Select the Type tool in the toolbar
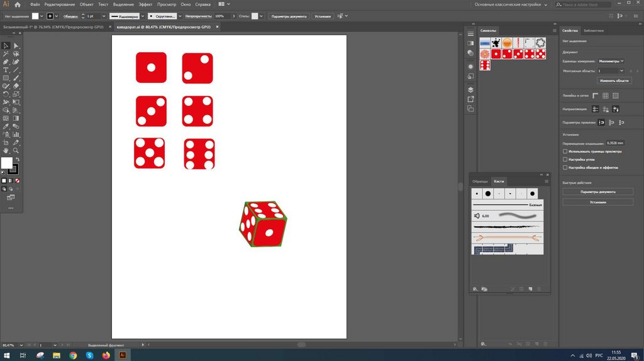 6,70
